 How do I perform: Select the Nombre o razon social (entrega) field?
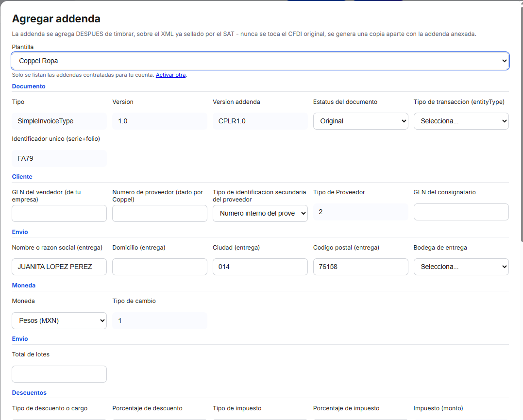(x=59, y=267)
